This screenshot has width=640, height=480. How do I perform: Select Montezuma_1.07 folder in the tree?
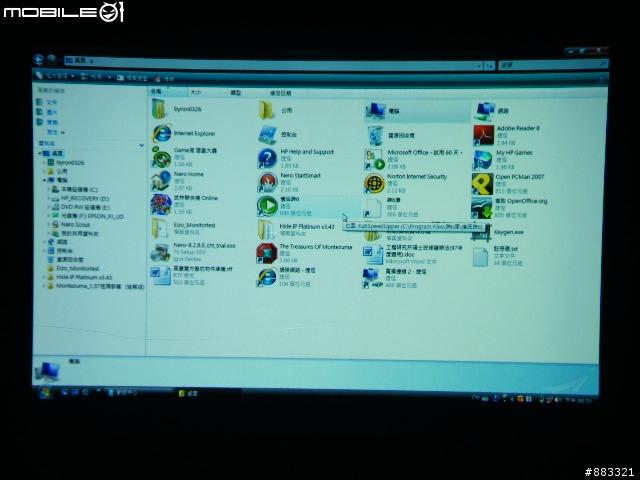(96, 286)
